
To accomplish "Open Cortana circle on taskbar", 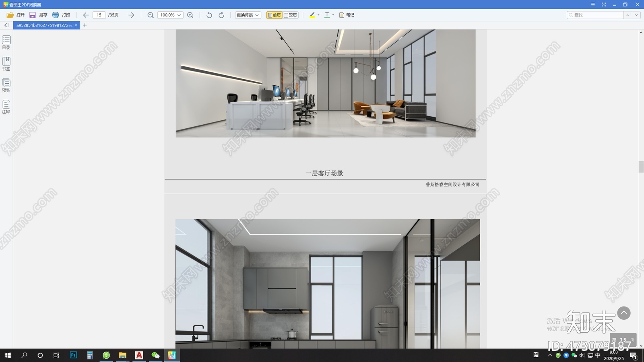I will pos(40,355).
